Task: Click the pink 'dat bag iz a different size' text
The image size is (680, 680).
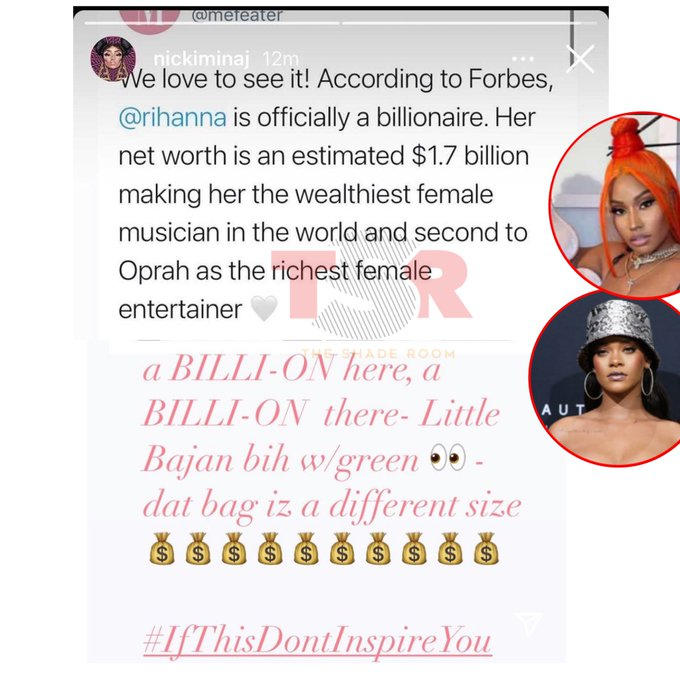Action: click(332, 505)
